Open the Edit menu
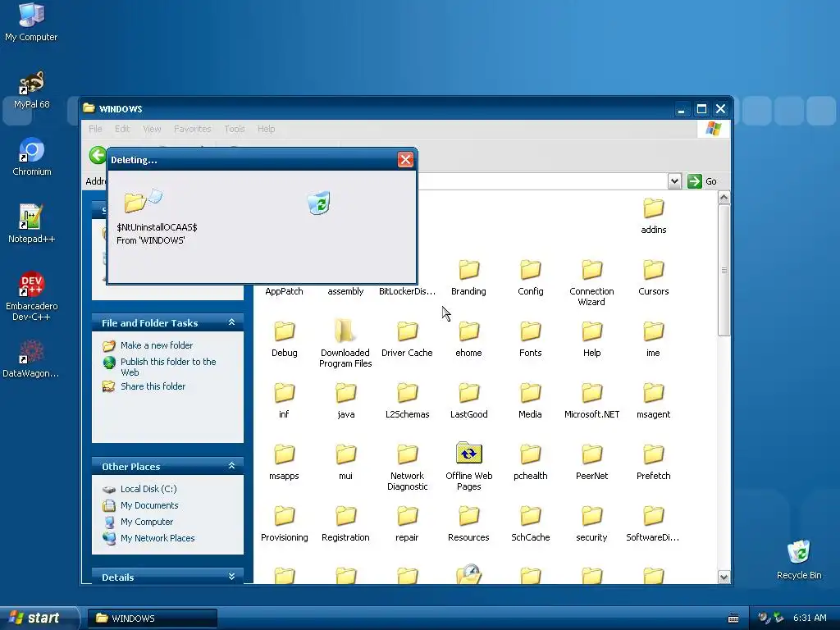Image resolution: width=840 pixels, height=630 pixels. point(122,129)
